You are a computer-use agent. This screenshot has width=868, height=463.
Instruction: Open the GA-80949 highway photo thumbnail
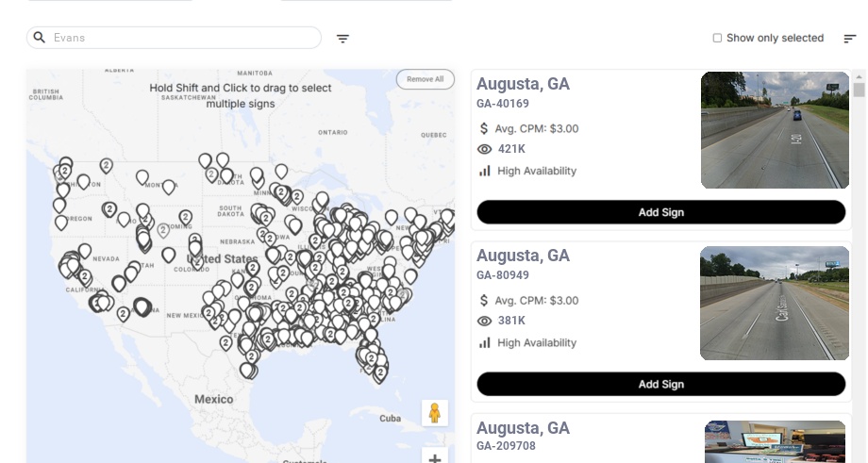click(775, 303)
